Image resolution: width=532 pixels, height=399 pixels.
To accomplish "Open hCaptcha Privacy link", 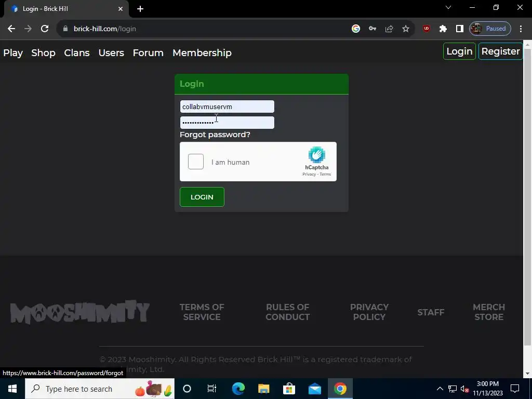I will (x=309, y=174).
